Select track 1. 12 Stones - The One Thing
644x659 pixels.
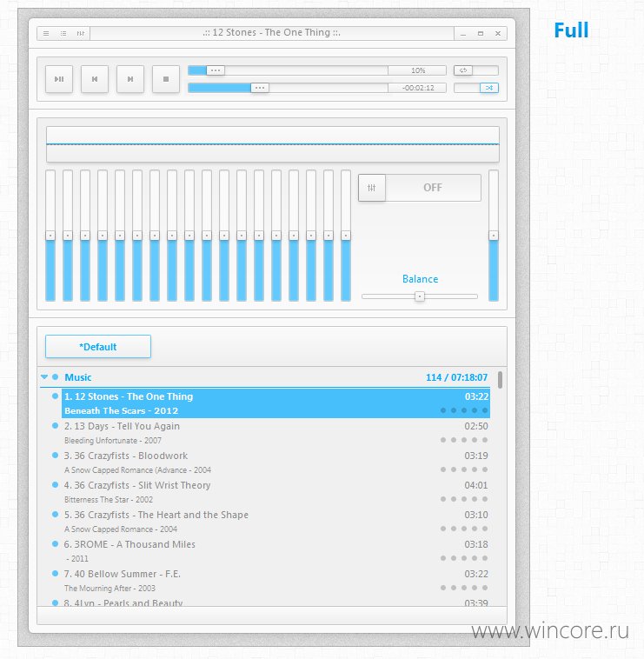pos(276,403)
